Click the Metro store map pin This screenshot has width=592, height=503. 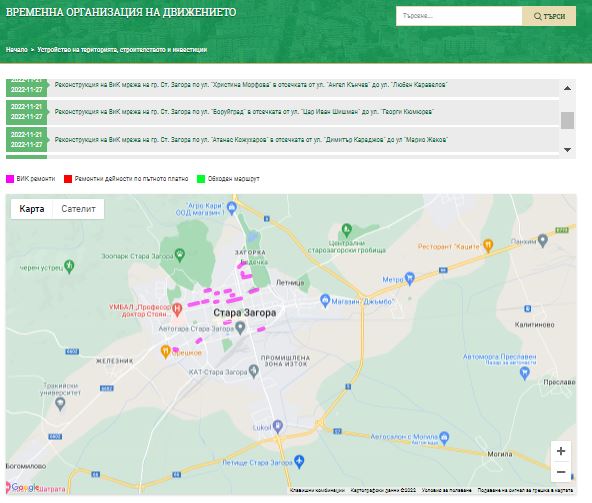point(410,278)
